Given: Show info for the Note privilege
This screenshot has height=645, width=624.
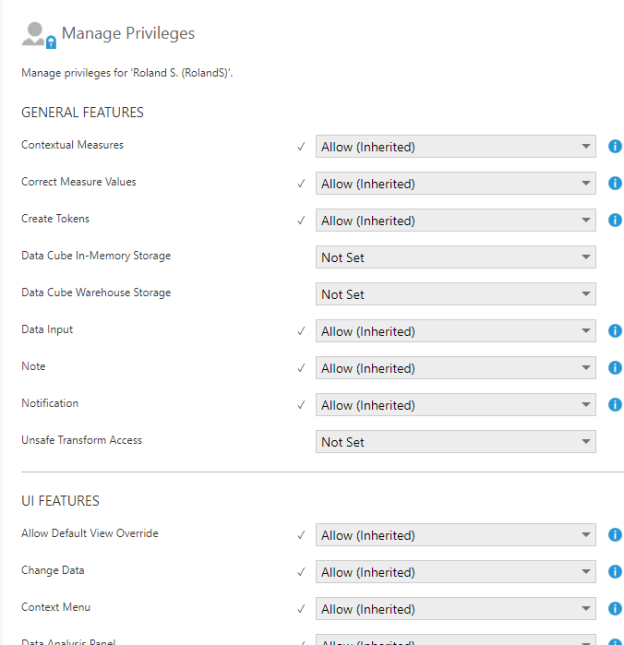Looking at the screenshot, I should (x=615, y=368).
